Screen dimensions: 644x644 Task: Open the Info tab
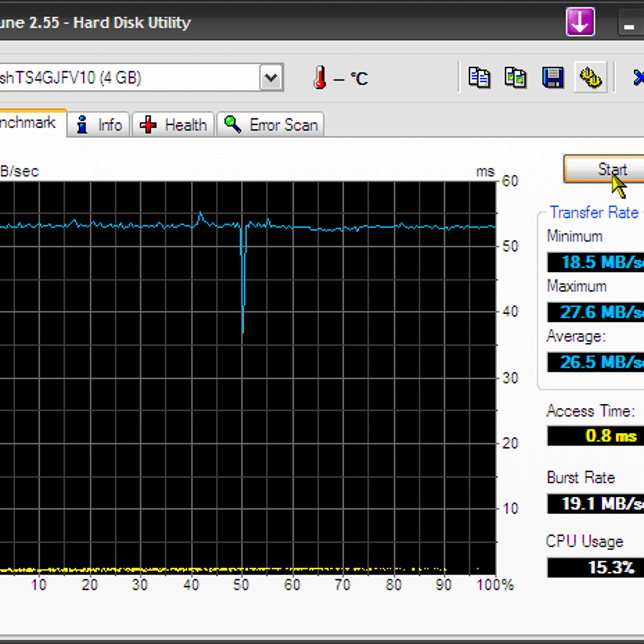[x=99, y=125]
